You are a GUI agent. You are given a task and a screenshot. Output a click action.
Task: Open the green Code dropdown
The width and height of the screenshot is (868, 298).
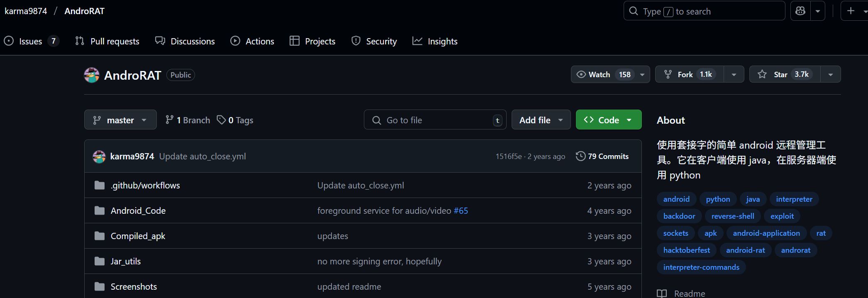608,120
